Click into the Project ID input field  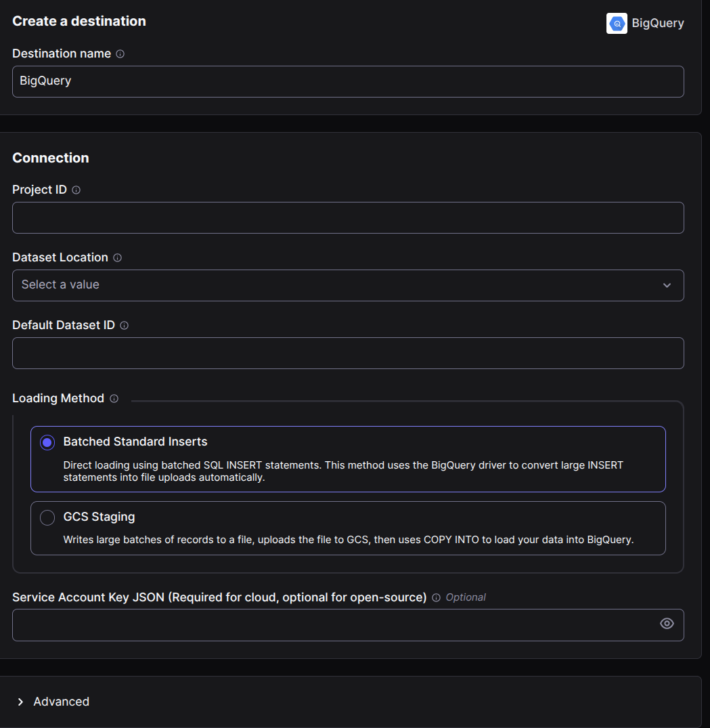(x=348, y=218)
